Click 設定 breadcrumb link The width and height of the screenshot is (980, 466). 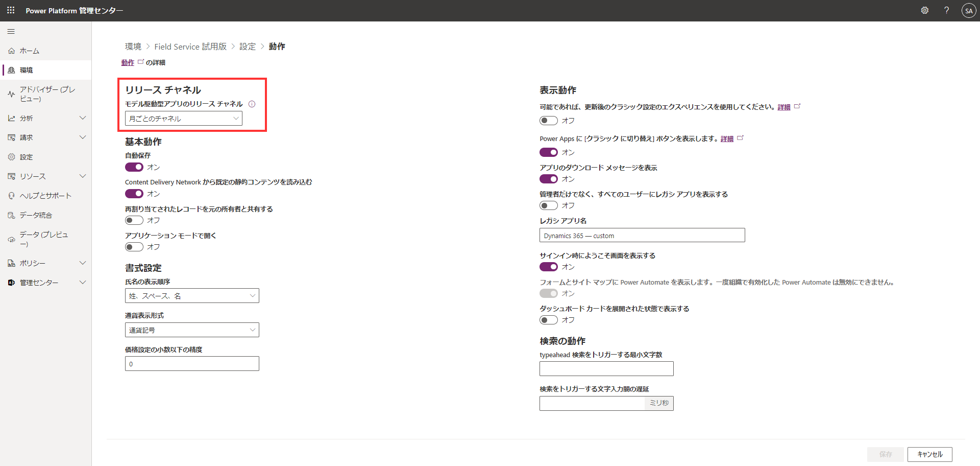pos(248,46)
